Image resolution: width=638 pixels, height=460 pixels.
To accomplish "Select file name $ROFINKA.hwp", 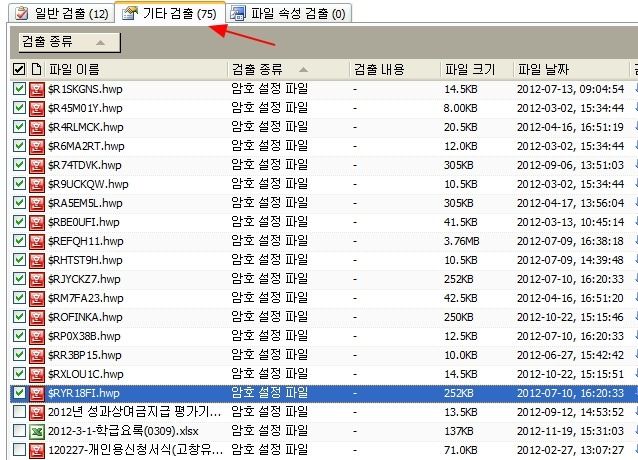I will point(85,317).
